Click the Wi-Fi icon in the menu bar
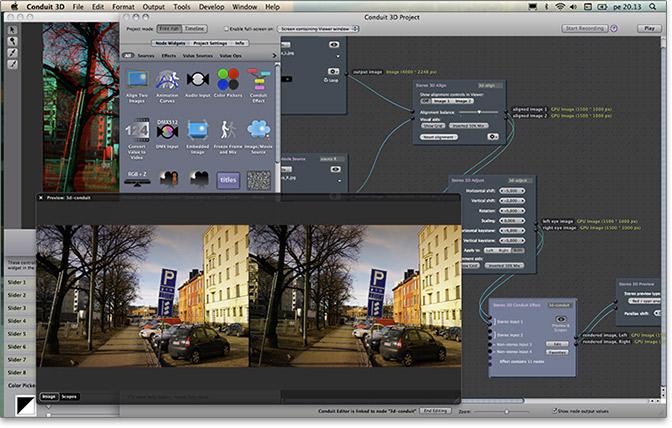The height and width of the screenshot is (428, 672). click(x=560, y=6)
